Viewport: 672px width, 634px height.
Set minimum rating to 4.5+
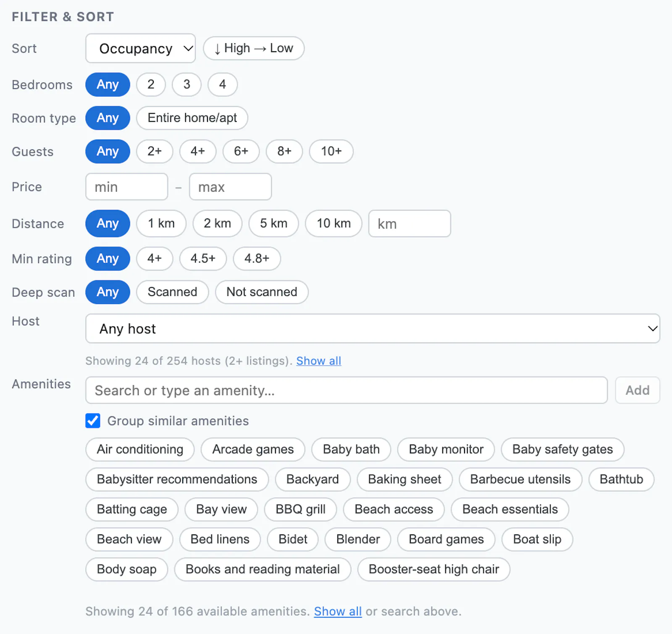coord(203,258)
